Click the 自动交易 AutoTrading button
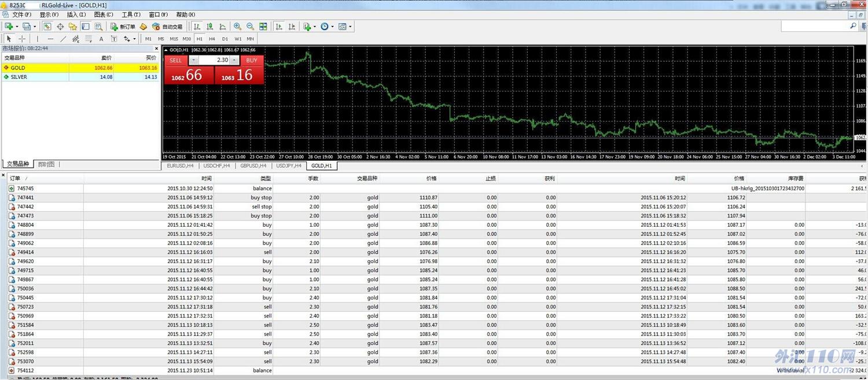This screenshot has height=380, width=868. pyautogui.click(x=167, y=27)
